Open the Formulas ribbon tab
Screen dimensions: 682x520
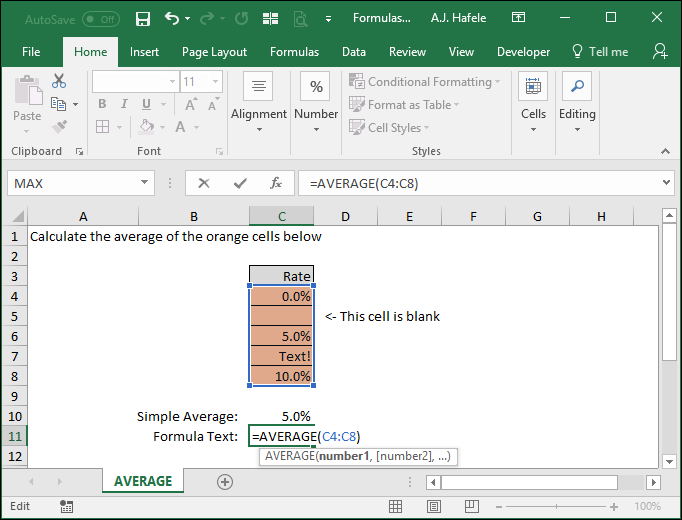click(x=294, y=52)
